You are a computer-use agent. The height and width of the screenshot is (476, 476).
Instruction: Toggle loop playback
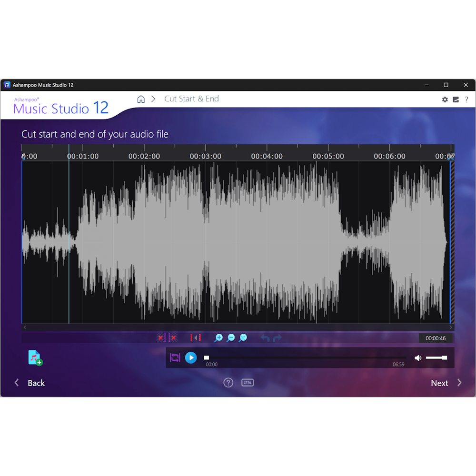pyautogui.click(x=175, y=357)
